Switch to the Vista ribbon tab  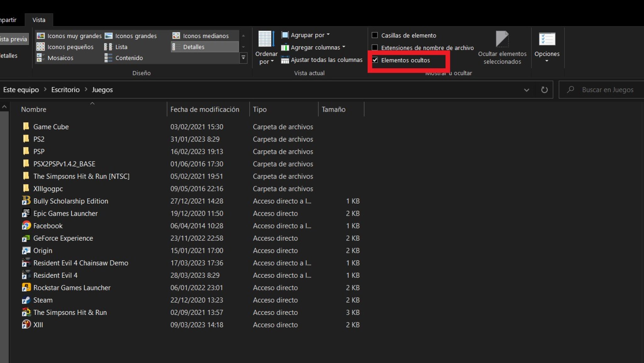(x=39, y=20)
